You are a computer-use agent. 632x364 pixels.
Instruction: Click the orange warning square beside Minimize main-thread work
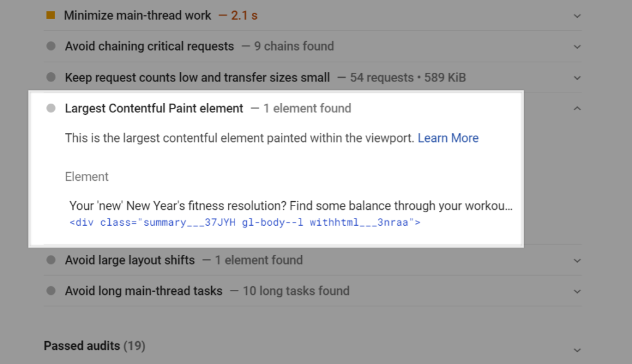pyautogui.click(x=52, y=15)
